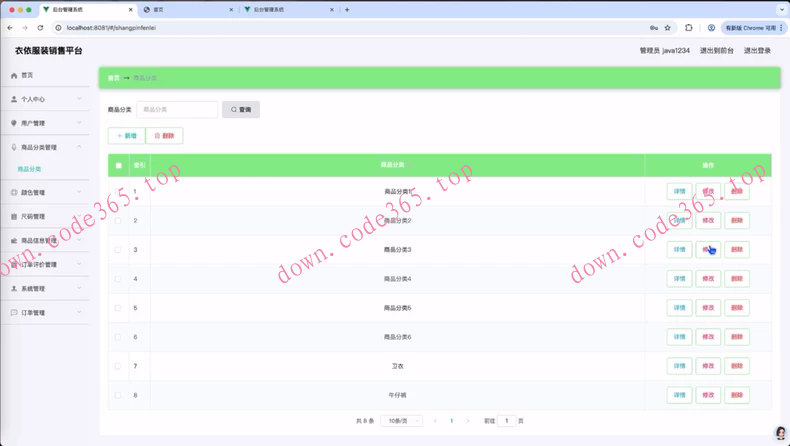Go to previous page arrow in pagination
This screenshot has height=446, width=790.
(435, 421)
